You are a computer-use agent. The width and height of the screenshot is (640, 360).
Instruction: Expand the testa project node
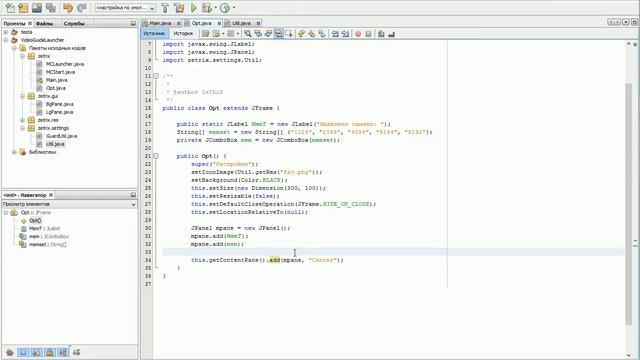[6, 32]
